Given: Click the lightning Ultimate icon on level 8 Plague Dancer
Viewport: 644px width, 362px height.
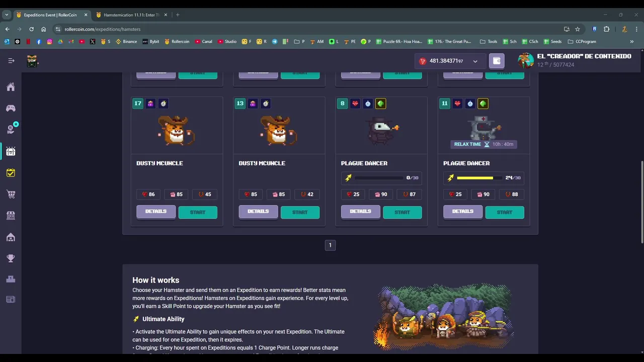Looking at the screenshot, I should (x=348, y=177).
